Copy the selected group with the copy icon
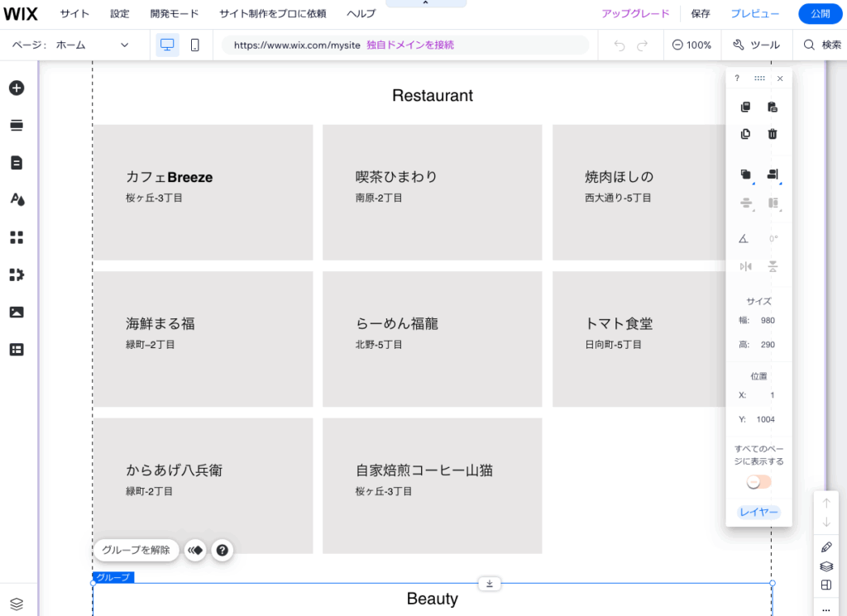Image resolution: width=847 pixels, height=616 pixels. [x=745, y=107]
